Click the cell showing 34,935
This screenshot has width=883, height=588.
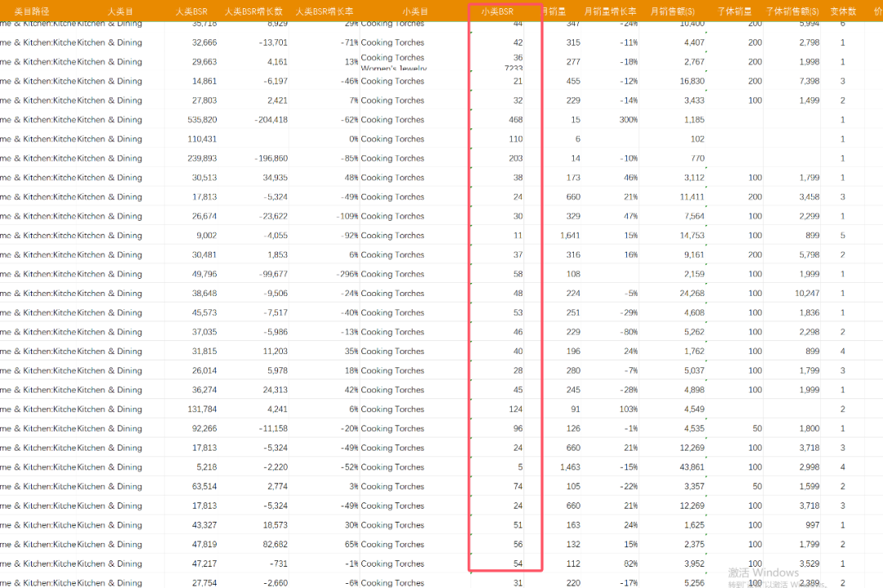276,177
